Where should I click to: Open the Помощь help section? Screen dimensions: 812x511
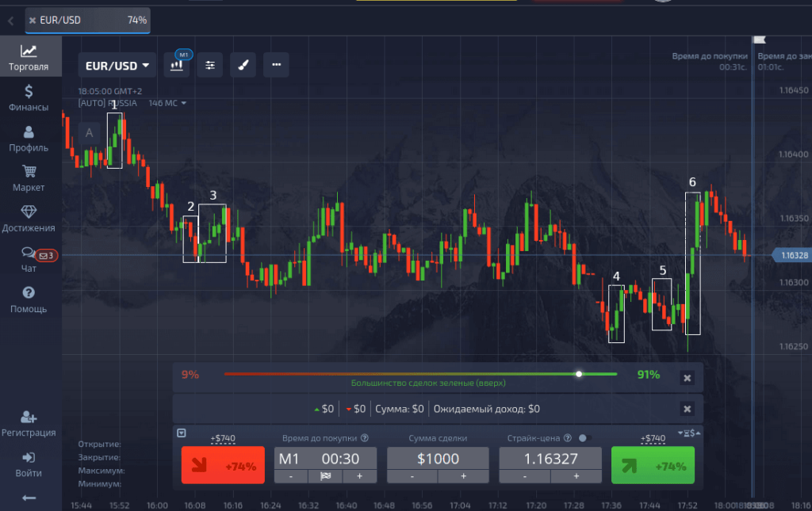click(x=29, y=299)
